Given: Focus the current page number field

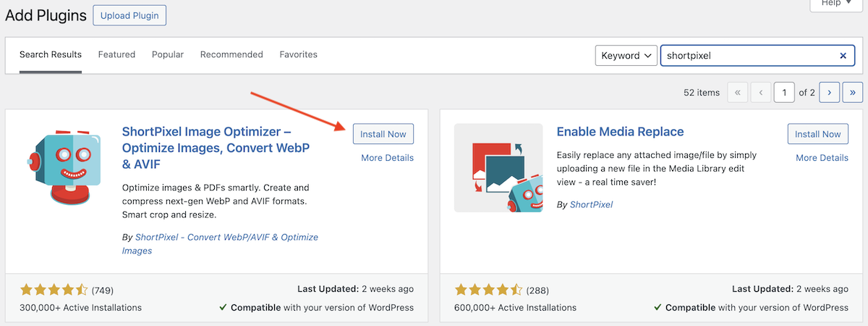Looking at the screenshot, I should pos(784,93).
